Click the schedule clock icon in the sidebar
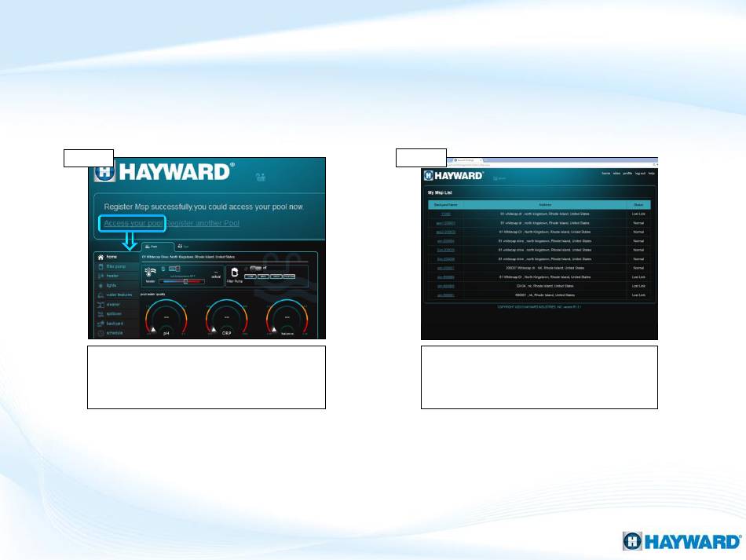 pos(101,333)
